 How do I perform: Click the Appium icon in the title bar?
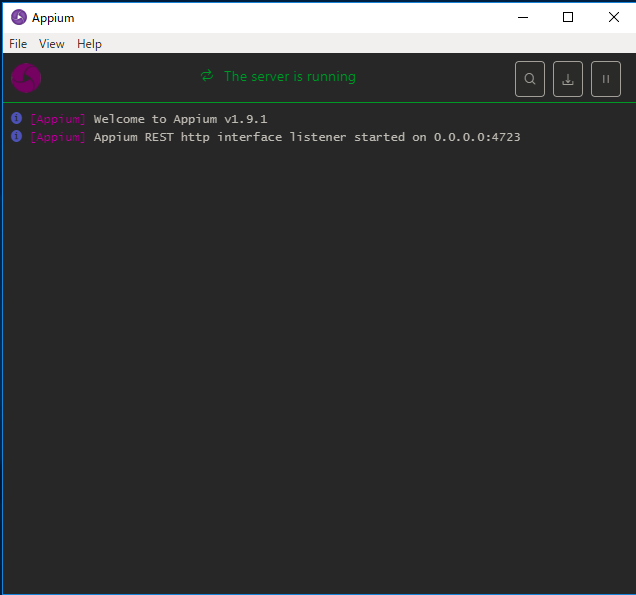19,17
